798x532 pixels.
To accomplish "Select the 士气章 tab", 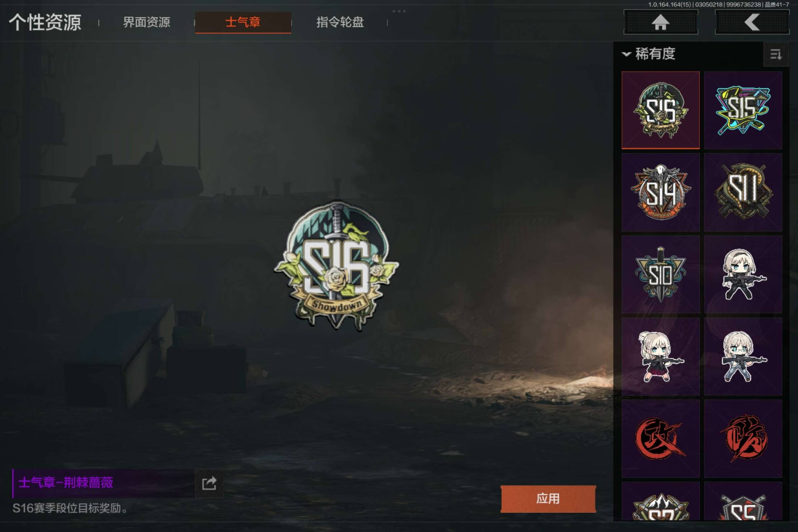I will (x=243, y=22).
